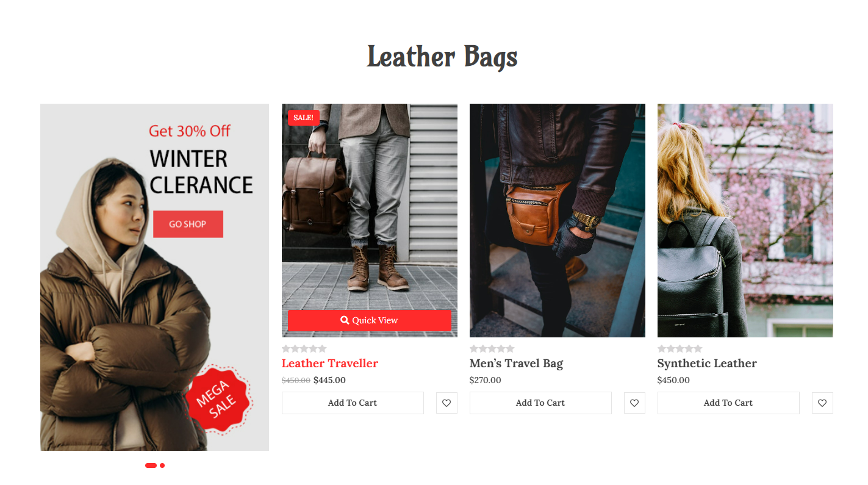Add Men's Travel Bag to cart
868x485 pixels.
point(540,403)
